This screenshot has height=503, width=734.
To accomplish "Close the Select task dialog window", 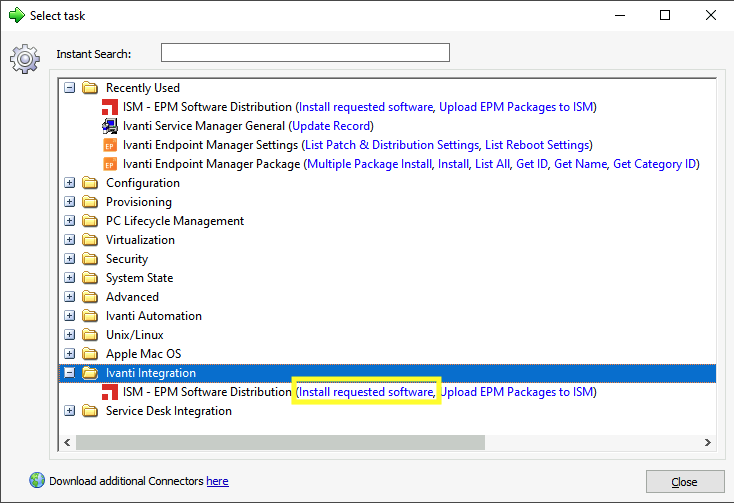I will (x=711, y=15).
